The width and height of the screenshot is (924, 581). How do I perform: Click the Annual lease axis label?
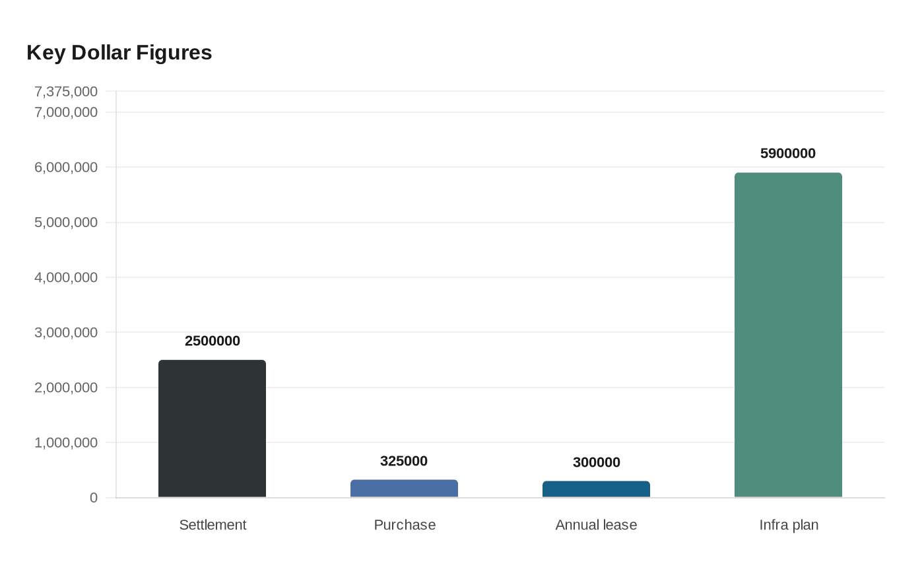coord(596,525)
